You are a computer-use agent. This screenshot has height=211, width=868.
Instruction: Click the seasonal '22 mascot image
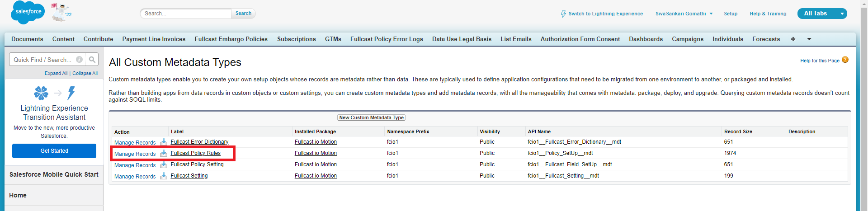[61, 12]
